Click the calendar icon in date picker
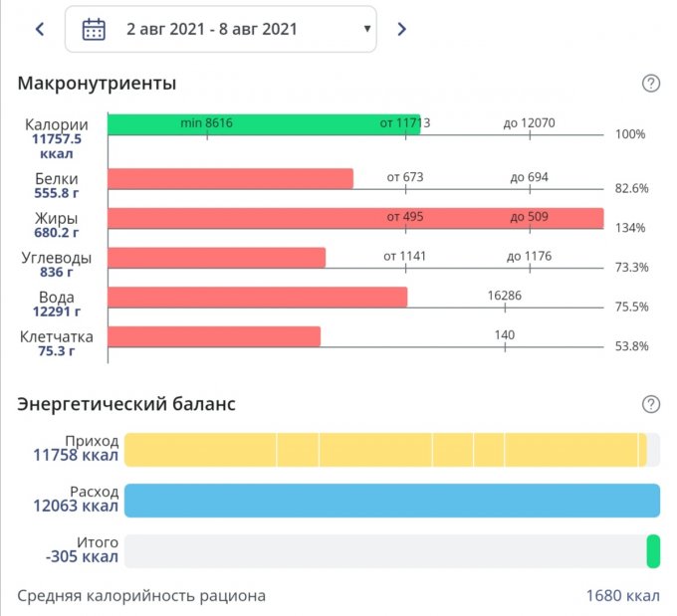Screen dimensions: 677x616 point(94,29)
